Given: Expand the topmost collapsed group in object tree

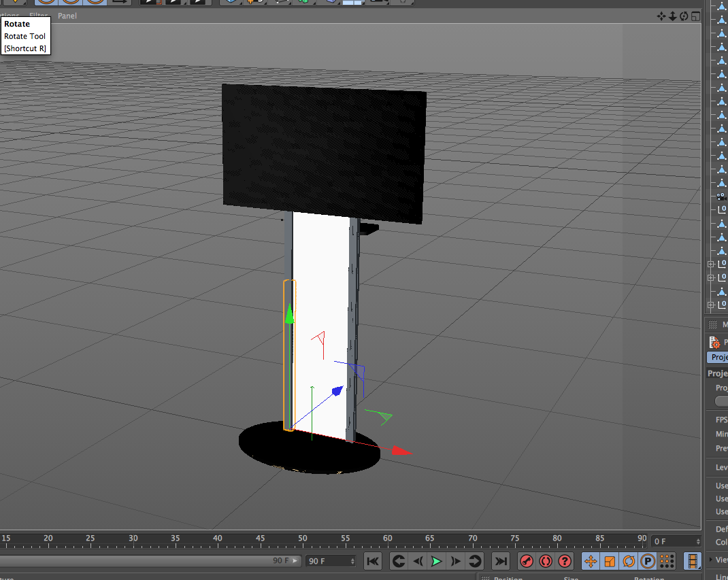Looking at the screenshot, I should click(x=711, y=264).
